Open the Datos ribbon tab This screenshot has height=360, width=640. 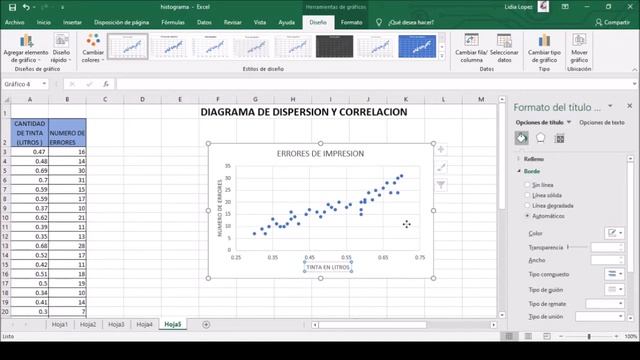point(204,22)
